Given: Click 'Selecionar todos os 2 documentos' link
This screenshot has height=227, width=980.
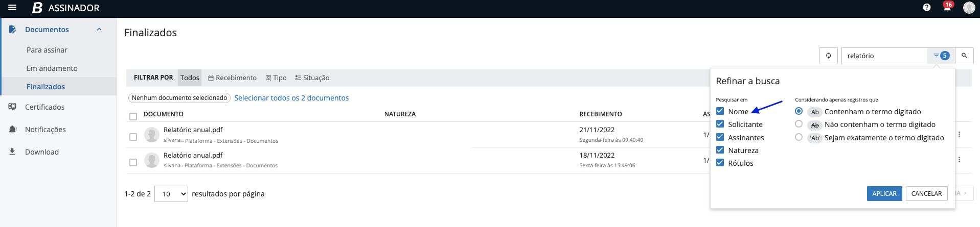Looking at the screenshot, I should 291,98.
